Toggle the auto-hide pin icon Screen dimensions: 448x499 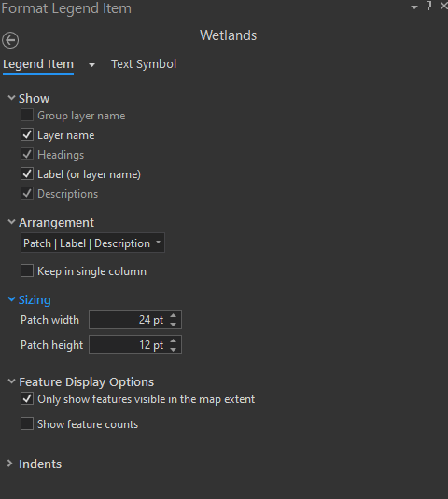pos(429,6)
